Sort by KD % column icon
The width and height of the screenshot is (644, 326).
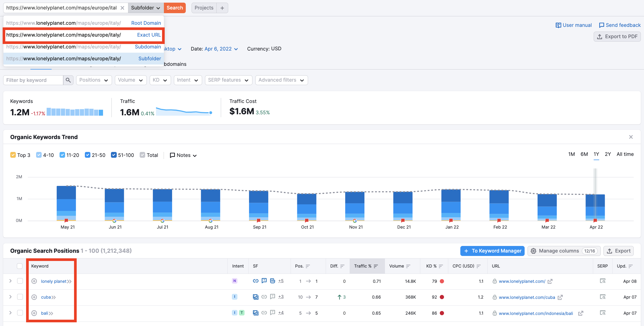(x=441, y=266)
